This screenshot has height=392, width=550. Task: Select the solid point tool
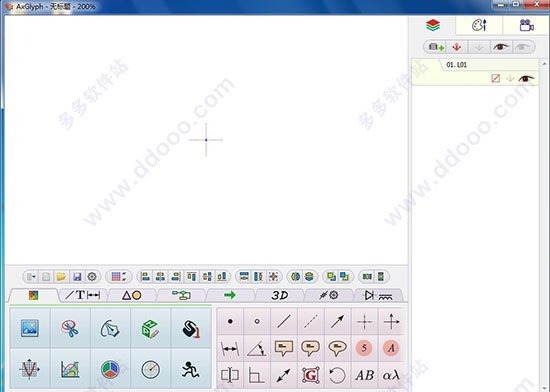tap(230, 321)
